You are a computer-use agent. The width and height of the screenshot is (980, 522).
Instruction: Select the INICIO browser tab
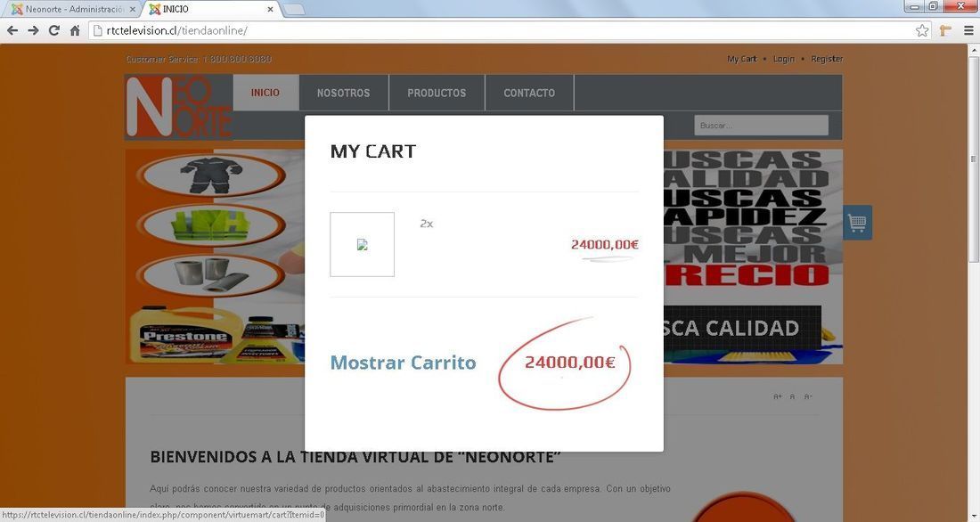[209, 10]
